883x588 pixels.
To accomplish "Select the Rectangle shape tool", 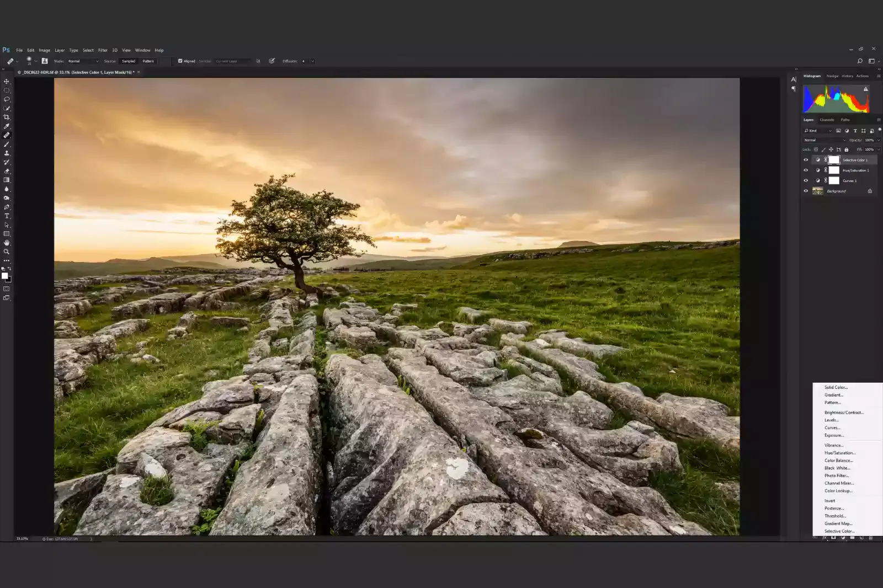I will click(x=7, y=234).
